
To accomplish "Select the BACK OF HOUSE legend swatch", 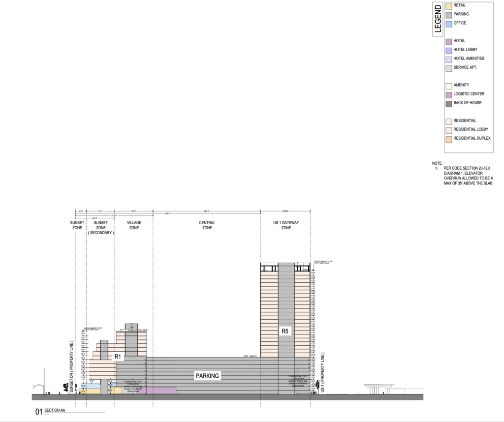I will coord(448,103).
